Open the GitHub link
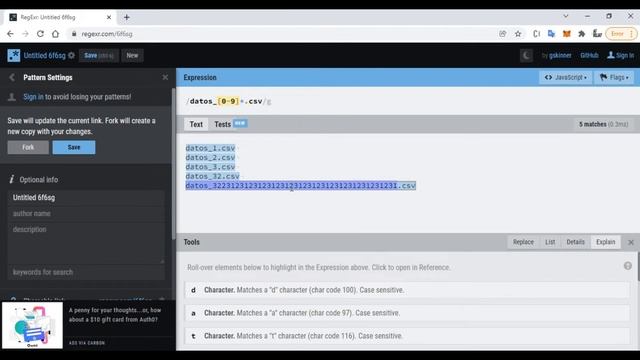Screen dimensions: 640x360 (589, 56)
